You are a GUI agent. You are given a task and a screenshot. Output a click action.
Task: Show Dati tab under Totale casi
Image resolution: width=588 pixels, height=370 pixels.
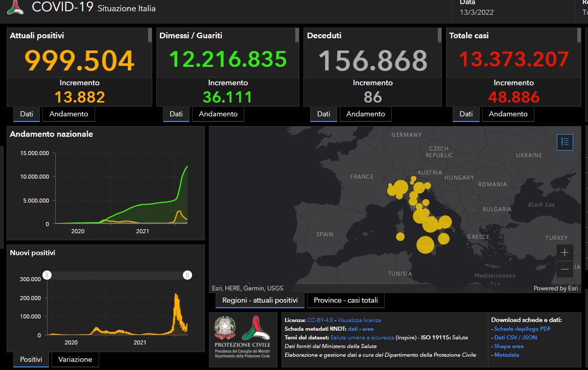coord(466,114)
